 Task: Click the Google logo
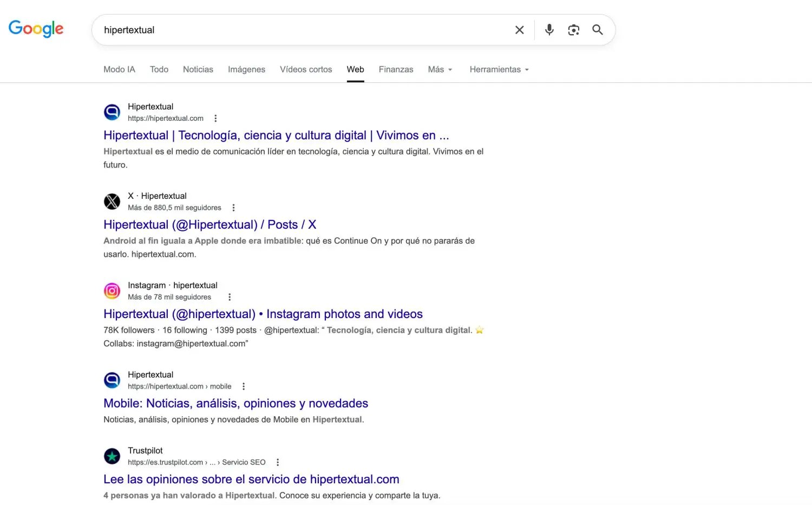36,29
